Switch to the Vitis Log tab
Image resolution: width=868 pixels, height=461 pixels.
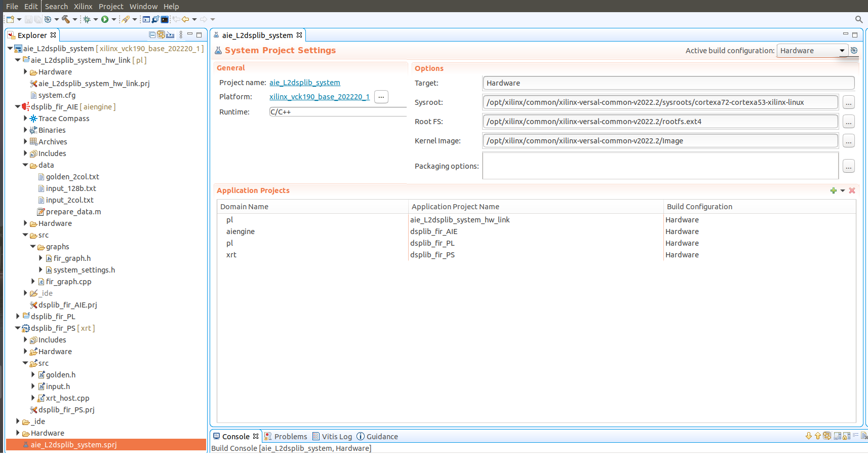click(x=332, y=436)
